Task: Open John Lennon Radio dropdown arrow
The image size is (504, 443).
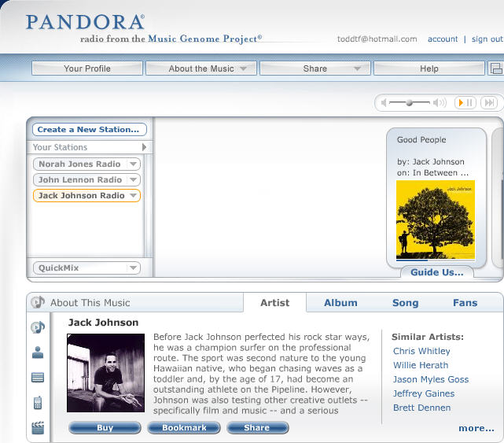Action: (134, 180)
